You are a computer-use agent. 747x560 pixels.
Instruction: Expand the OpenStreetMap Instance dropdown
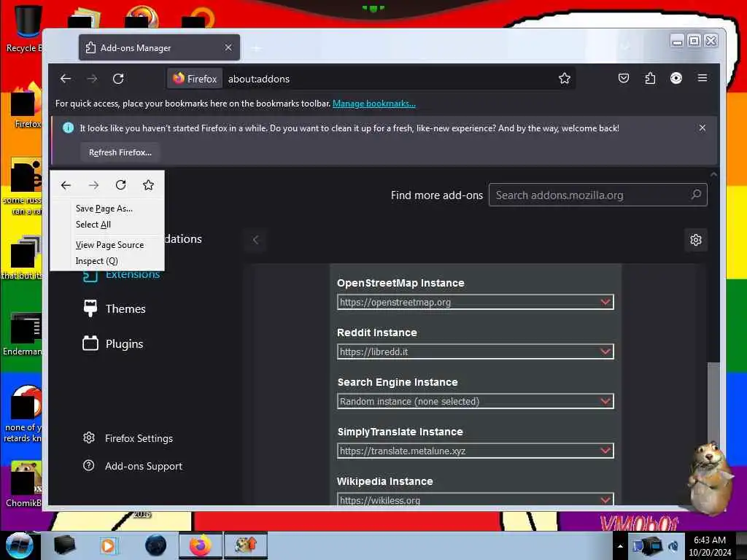(x=475, y=302)
